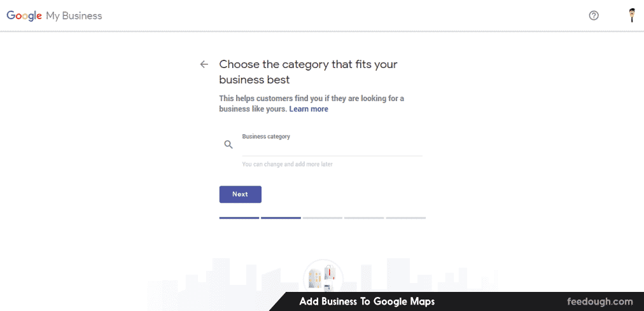Screen dimensions: 644x311
Task: Click the second progress step segment
Action: (x=281, y=218)
